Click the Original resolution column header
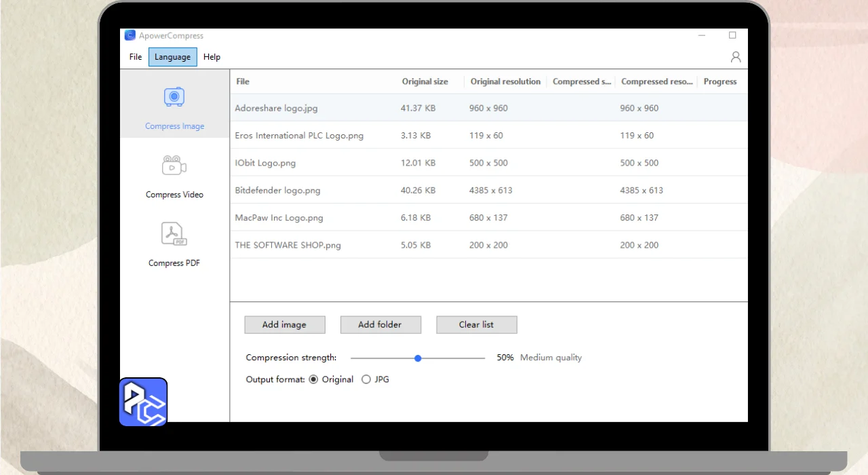 coord(505,81)
